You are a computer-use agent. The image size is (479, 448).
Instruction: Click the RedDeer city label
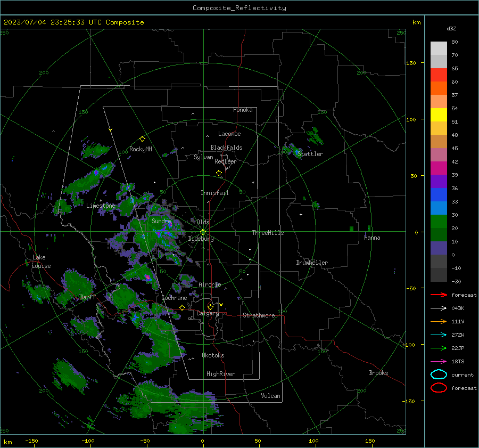[226, 161]
